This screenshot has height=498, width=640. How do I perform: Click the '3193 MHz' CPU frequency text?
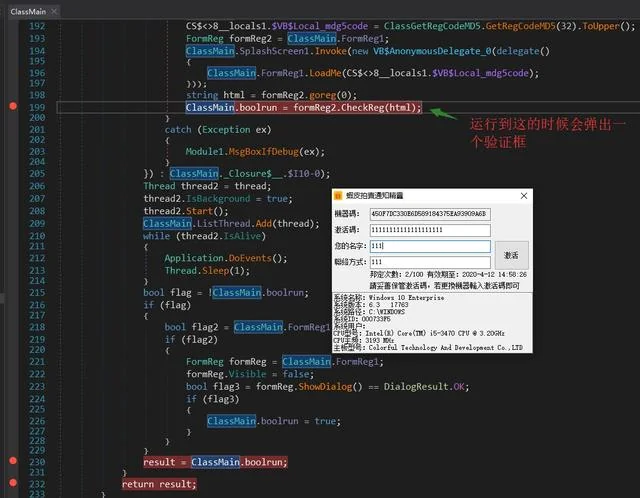380,340
